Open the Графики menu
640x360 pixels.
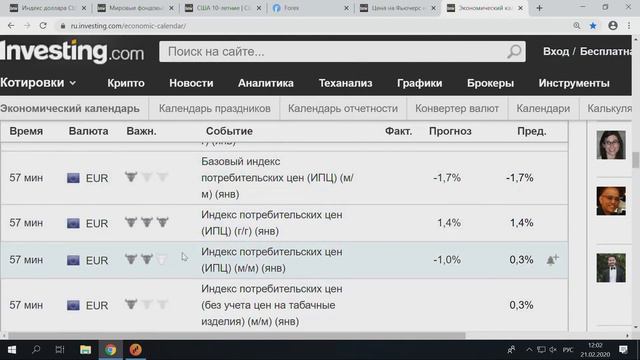point(420,83)
